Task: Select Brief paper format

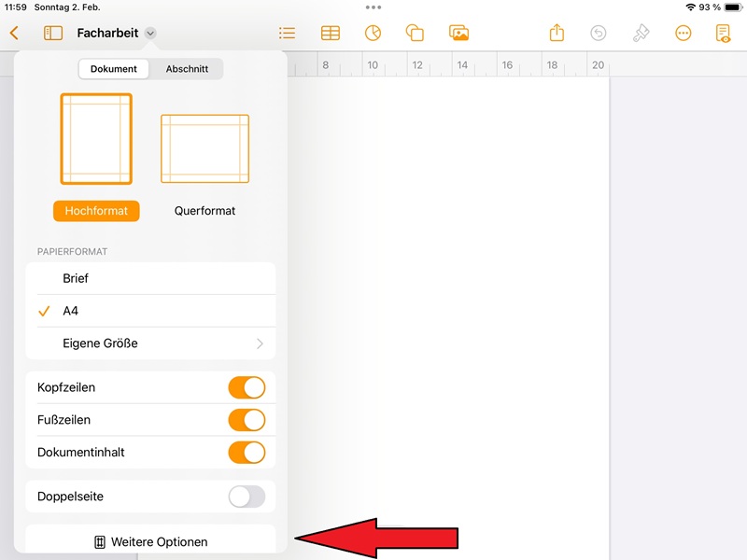Action: pyautogui.click(x=150, y=278)
